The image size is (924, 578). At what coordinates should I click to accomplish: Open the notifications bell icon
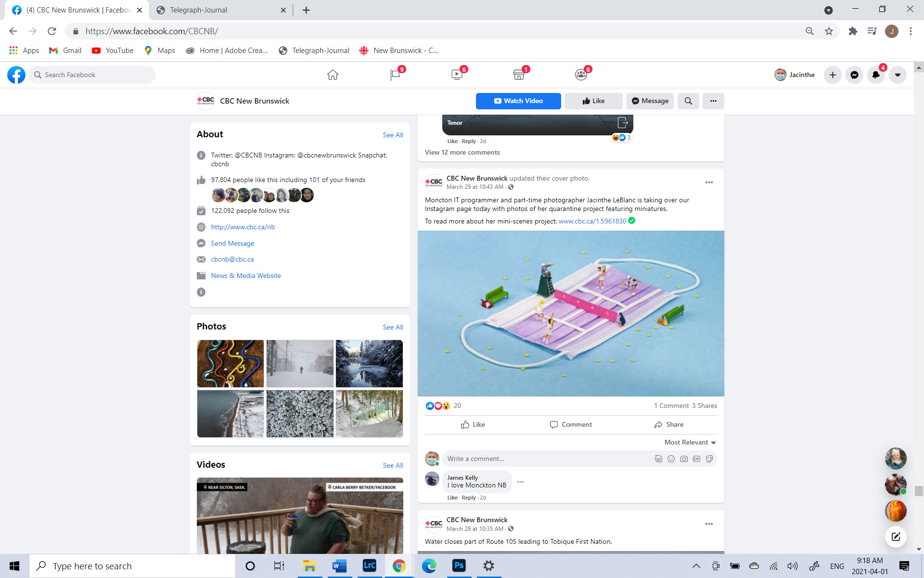(x=876, y=75)
